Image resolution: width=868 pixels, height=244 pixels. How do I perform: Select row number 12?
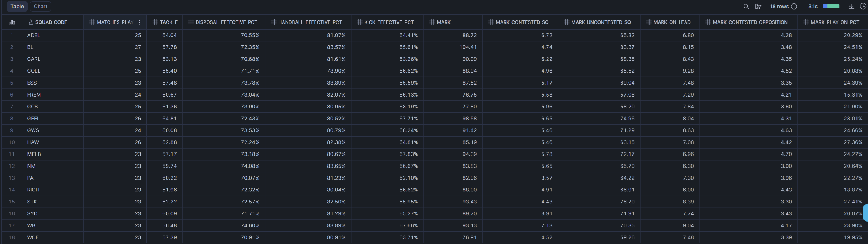pos(12,166)
